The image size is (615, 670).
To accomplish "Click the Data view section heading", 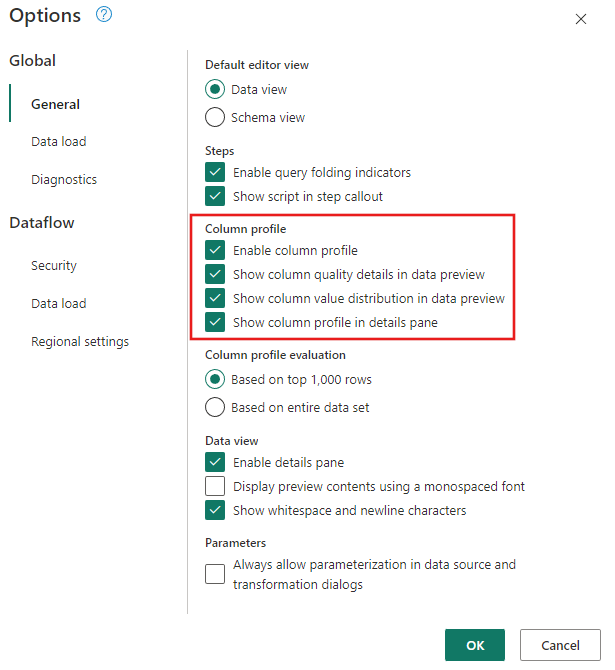I will tap(232, 441).
